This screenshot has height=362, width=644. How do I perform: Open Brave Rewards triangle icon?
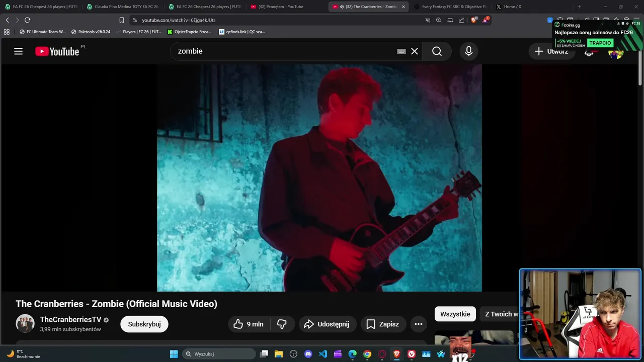tap(486, 20)
